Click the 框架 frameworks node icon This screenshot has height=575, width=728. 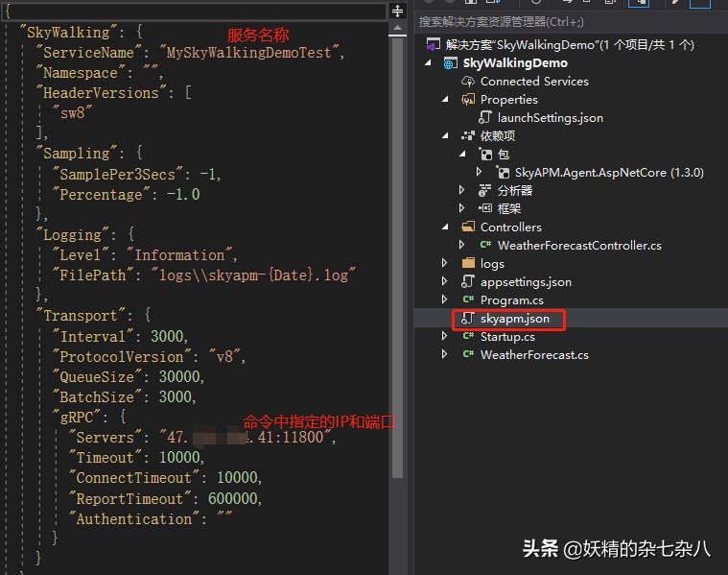coord(485,208)
